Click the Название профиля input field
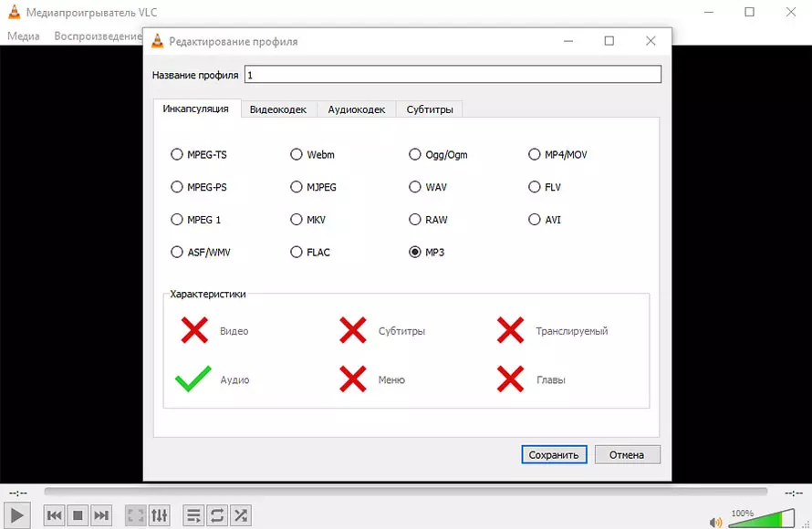This screenshot has height=529, width=812. [x=453, y=75]
